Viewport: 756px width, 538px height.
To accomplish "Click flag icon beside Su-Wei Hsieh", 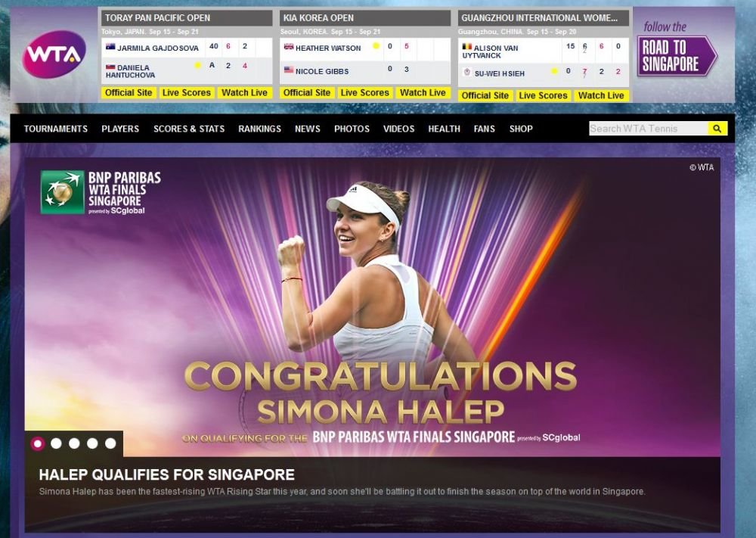I will [x=466, y=73].
